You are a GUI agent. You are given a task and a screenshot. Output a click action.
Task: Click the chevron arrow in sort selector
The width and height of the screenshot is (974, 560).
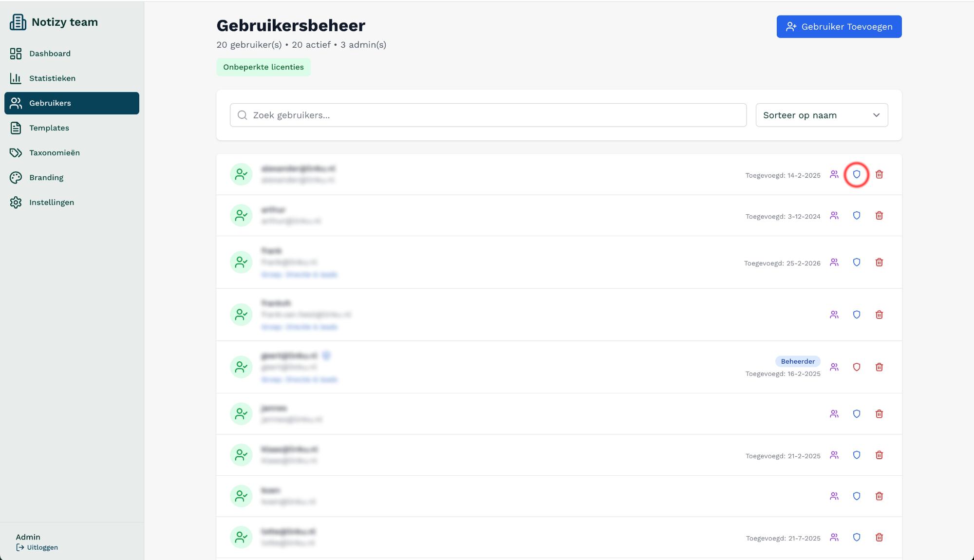pos(876,115)
